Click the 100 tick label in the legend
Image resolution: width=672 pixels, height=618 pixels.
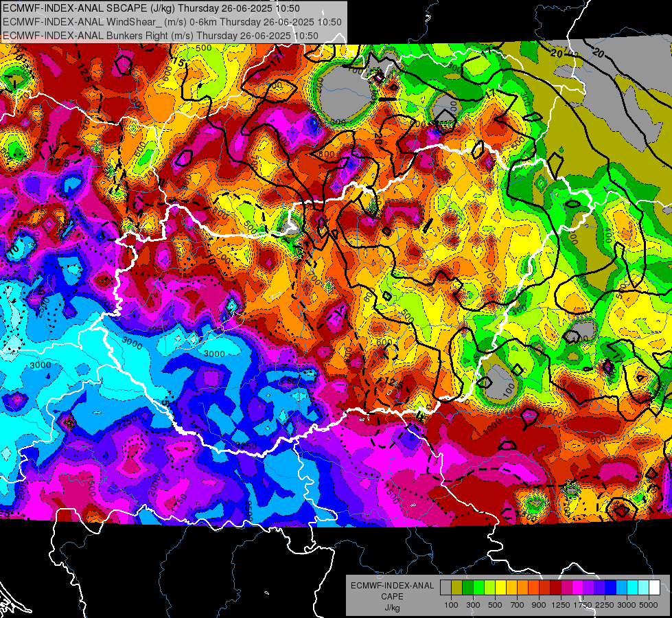click(451, 605)
